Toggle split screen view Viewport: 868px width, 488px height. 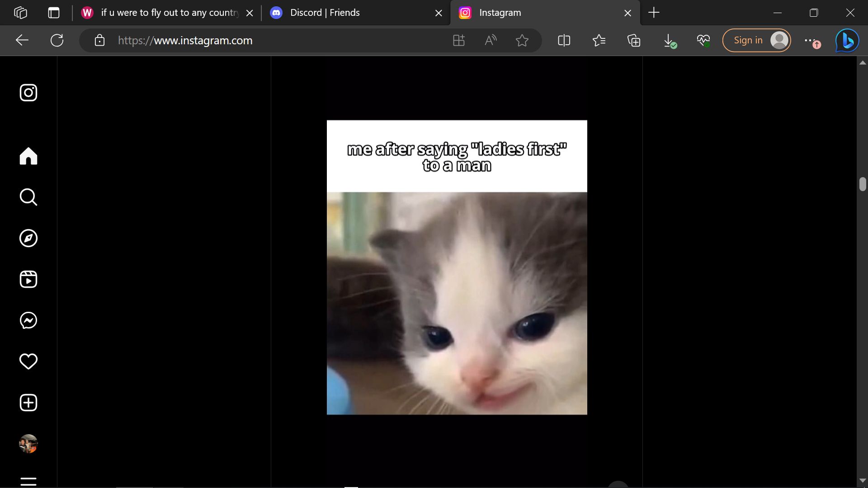pos(564,41)
